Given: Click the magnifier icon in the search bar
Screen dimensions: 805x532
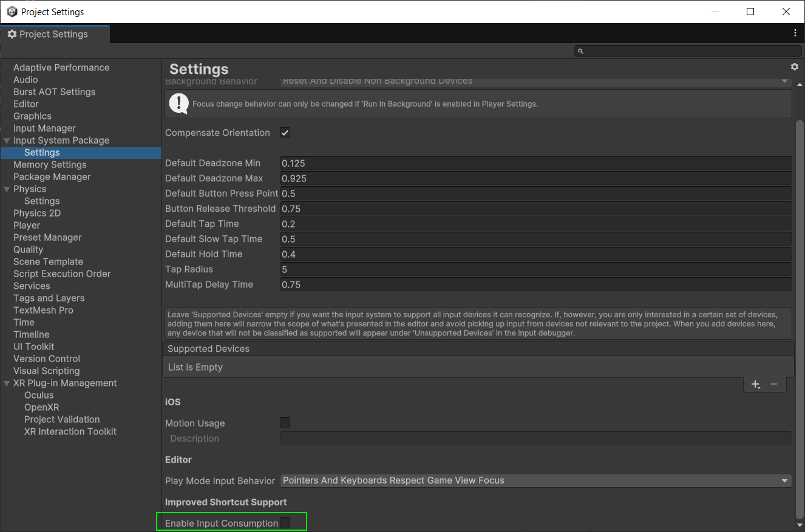Looking at the screenshot, I should [x=580, y=50].
